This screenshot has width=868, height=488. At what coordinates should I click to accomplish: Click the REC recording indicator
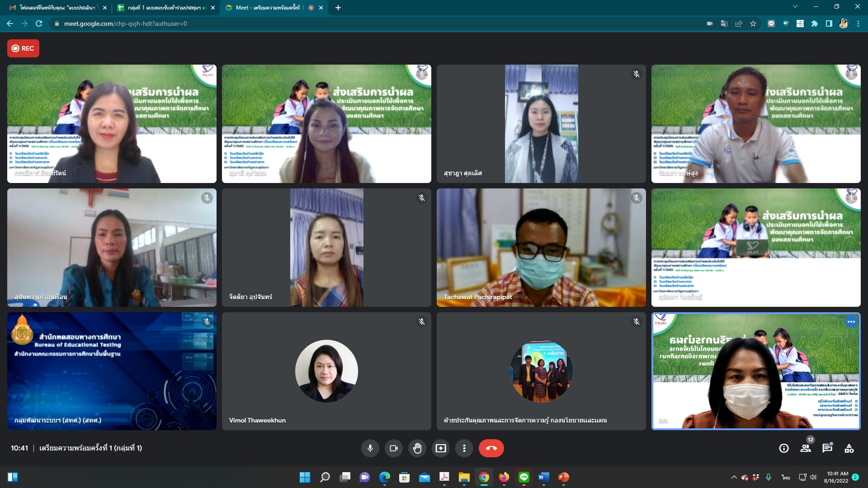click(x=23, y=48)
